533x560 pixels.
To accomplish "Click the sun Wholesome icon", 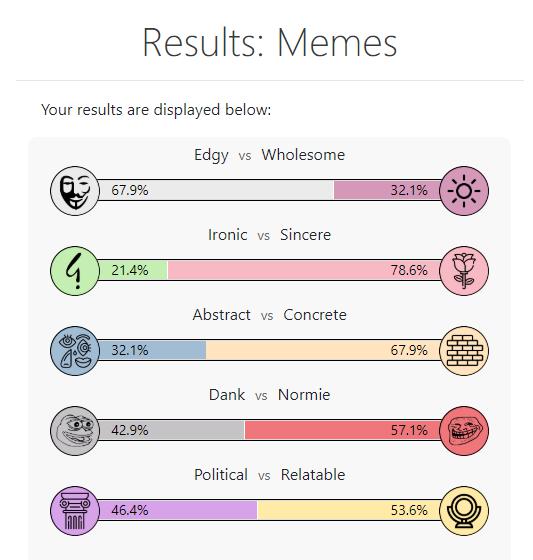I will tap(464, 191).
